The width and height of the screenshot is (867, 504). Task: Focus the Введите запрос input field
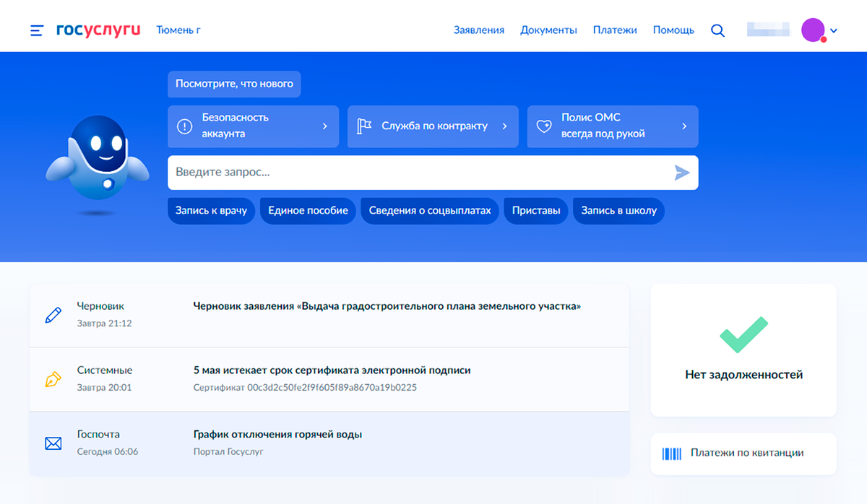point(433,173)
